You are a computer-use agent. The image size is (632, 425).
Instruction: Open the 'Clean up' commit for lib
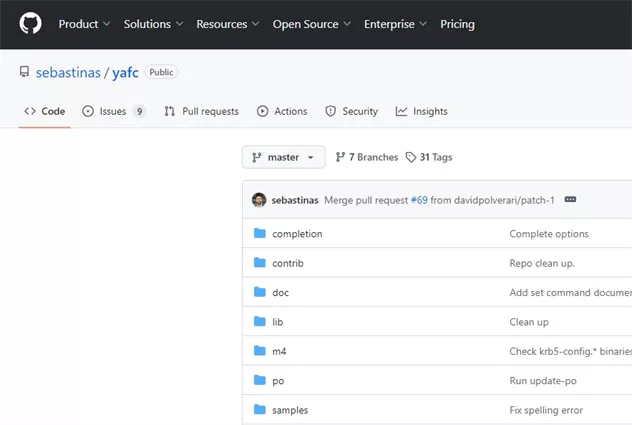tap(529, 322)
